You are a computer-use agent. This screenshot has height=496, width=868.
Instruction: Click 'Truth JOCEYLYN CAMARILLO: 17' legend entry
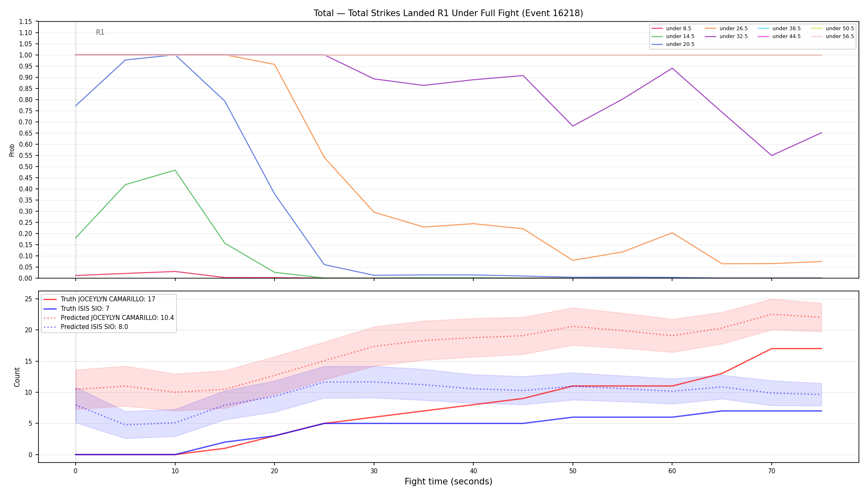tap(99, 299)
